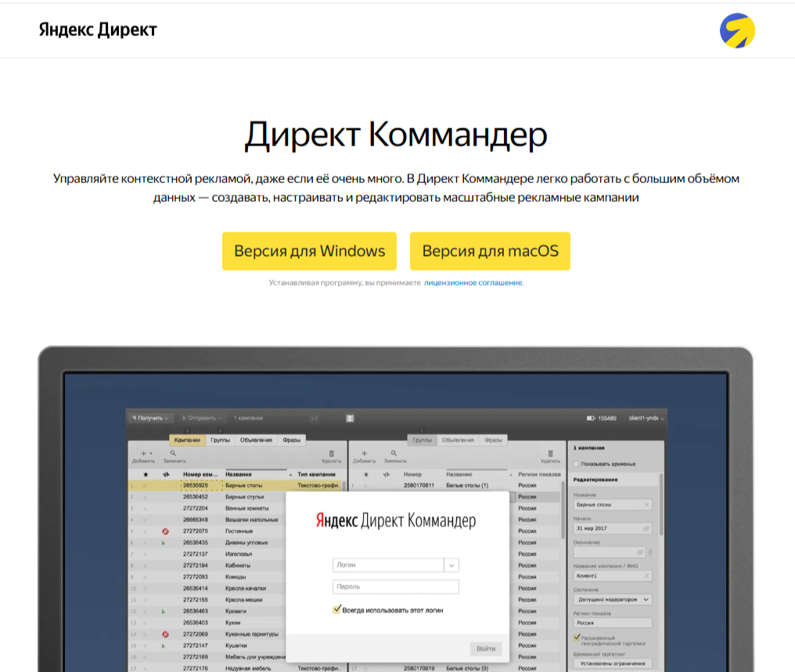The width and height of the screenshot is (795, 672).
Task: Click the panel layout icon in the top toolbar
Action: click(350, 418)
